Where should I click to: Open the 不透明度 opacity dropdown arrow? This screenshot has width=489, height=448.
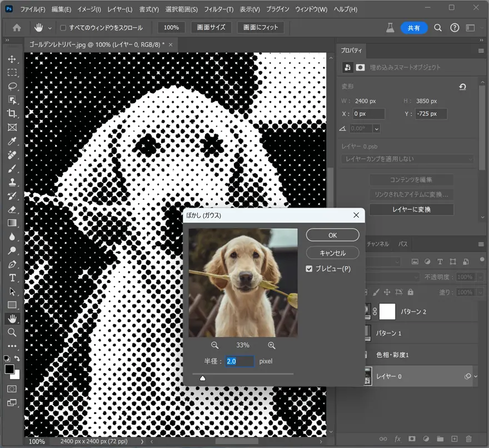point(481,277)
